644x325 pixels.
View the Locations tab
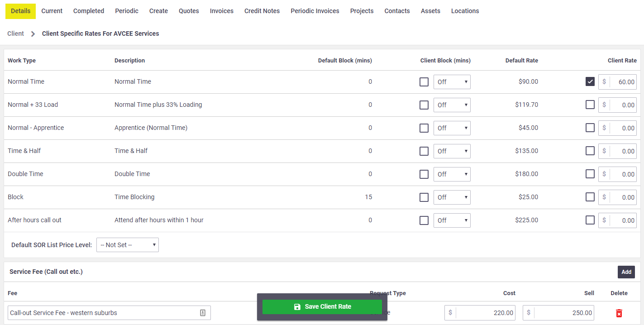pyautogui.click(x=465, y=11)
